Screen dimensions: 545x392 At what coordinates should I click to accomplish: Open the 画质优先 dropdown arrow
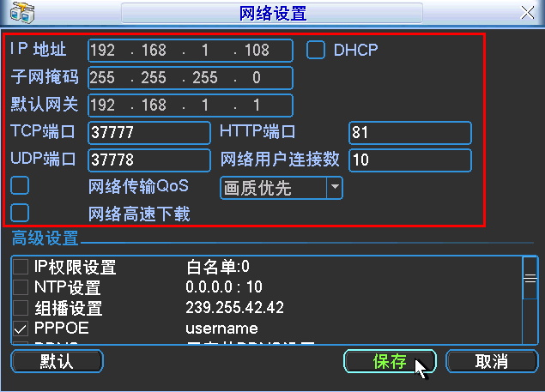tap(334, 187)
